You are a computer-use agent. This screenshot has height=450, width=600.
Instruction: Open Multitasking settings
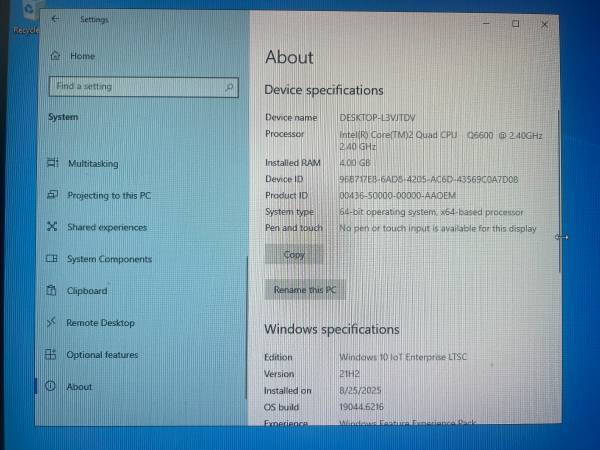click(92, 164)
